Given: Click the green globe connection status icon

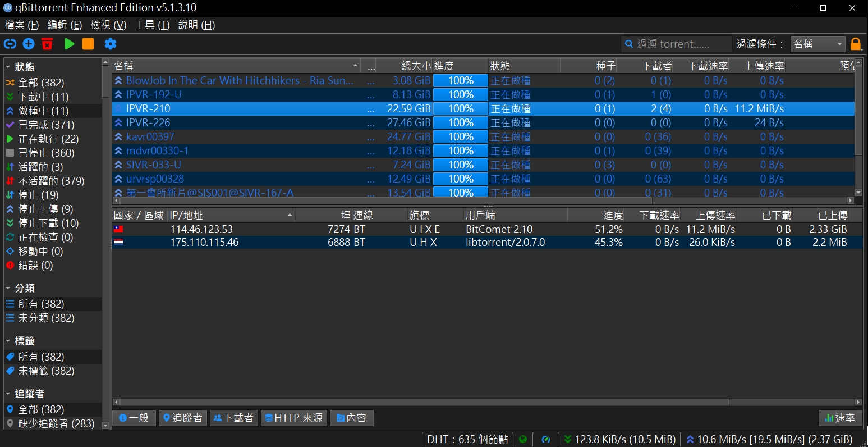Looking at the screenshot, I should click(523, 439).
